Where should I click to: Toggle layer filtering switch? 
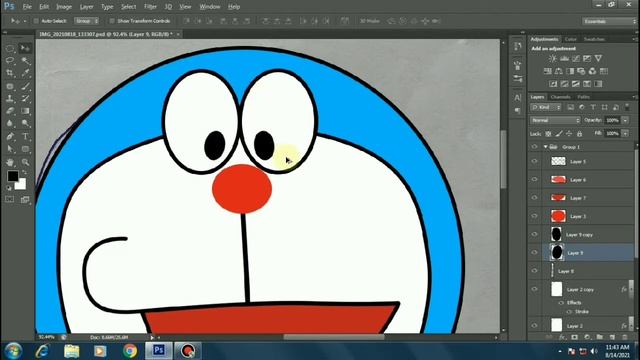pos(627,107)
